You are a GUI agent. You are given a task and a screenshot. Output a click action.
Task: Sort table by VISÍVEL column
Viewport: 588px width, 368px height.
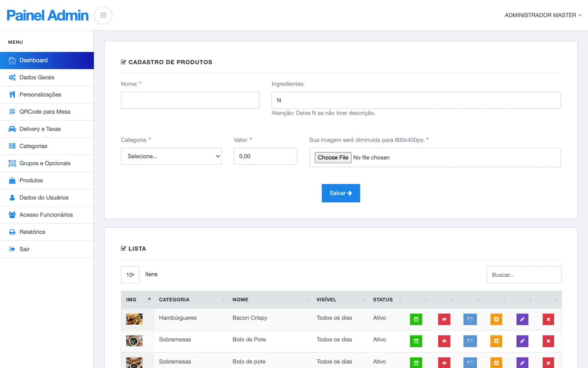coord(340,300)
